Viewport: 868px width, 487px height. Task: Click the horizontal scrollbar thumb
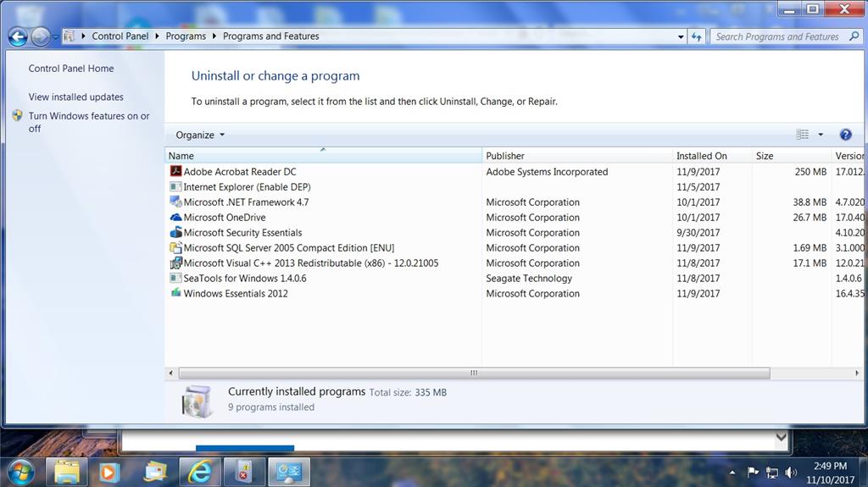coord(474,373)
